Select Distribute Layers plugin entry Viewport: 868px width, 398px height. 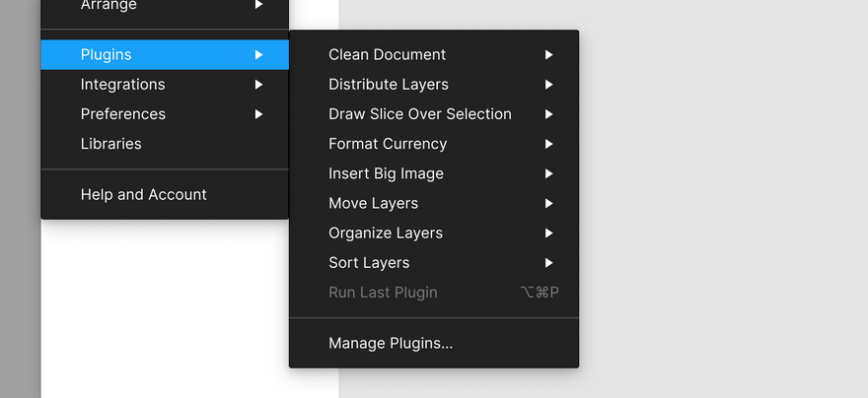pos(434,85)
